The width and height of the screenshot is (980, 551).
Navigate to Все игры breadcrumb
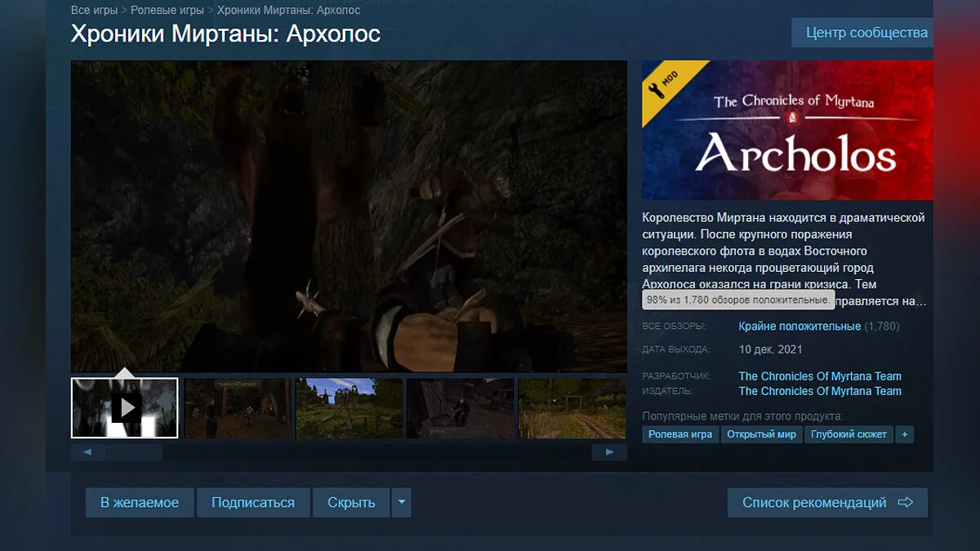(94, 11)
